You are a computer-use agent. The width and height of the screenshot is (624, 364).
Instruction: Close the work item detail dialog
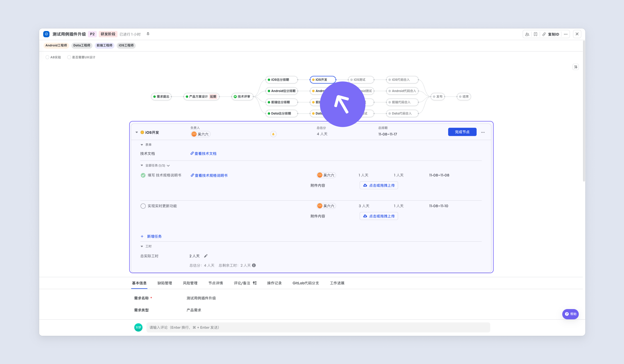pos(577,34)
